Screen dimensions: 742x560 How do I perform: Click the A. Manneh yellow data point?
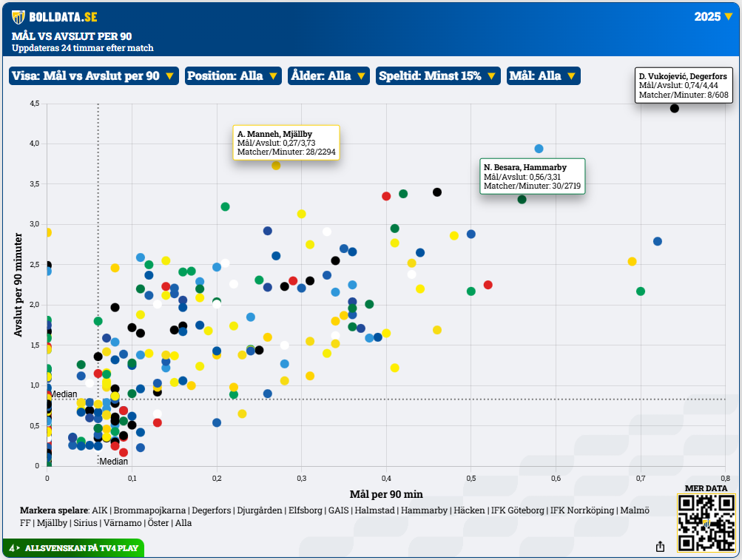tap(276, 166)
